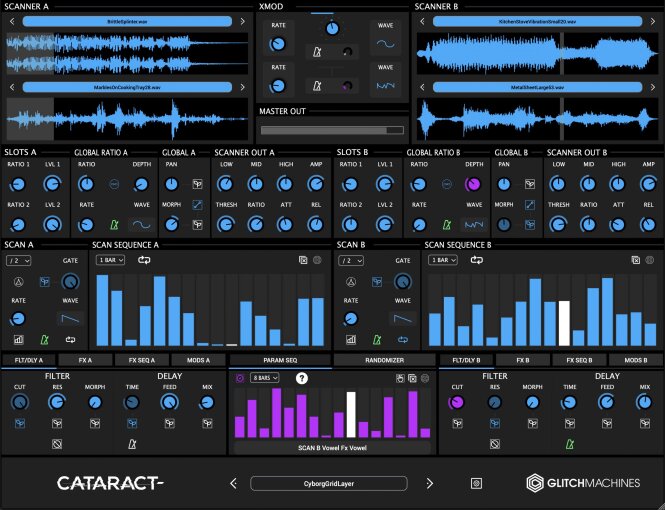Image resolution: width=665 pixels, height=510 pixels.
Task: Click the bar chart icon in Scan A
Action: pos(18,339)
